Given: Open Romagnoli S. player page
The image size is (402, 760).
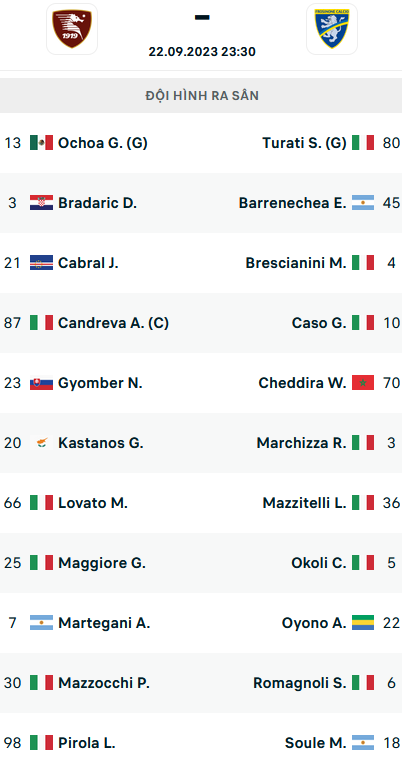Looking at the screenshot, I should (x=300, y=683).
